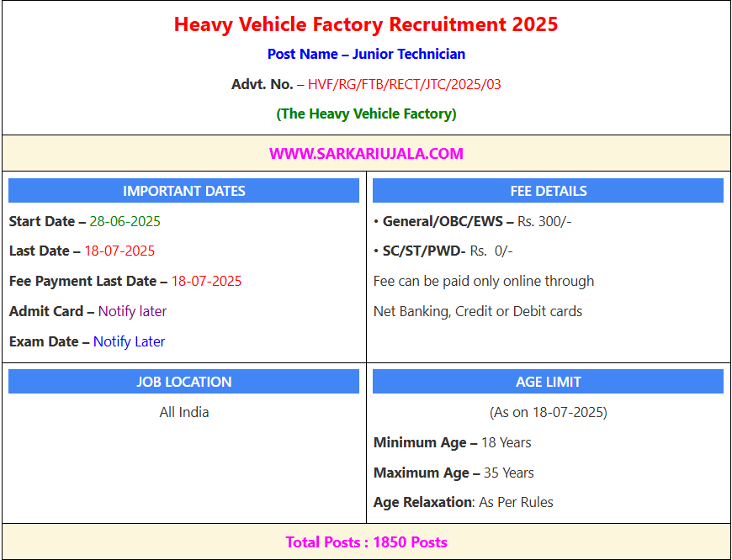Click the AGE LIMIT header bar
The height and width of the screenshot is (560, 732).
click(548, 382)
